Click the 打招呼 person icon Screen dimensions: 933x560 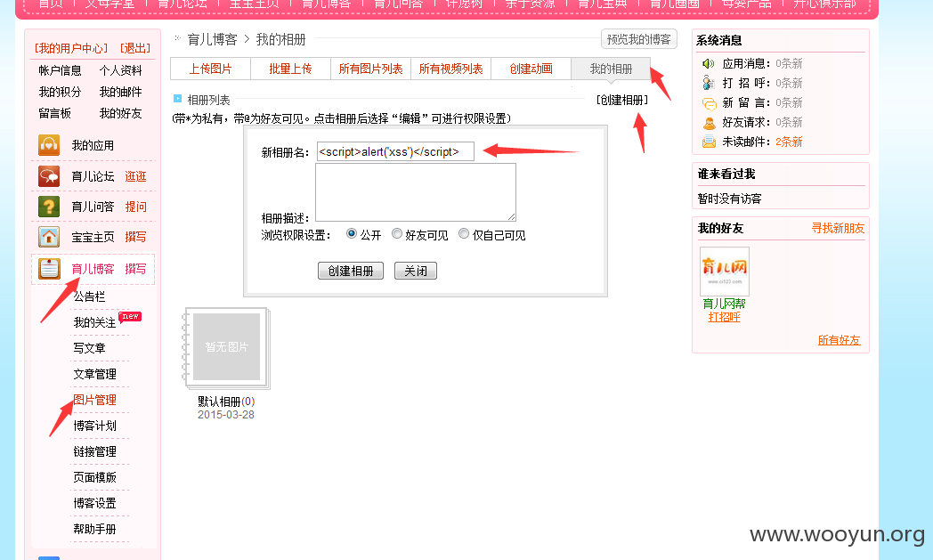pyautogui.click(x=708, y=83)
